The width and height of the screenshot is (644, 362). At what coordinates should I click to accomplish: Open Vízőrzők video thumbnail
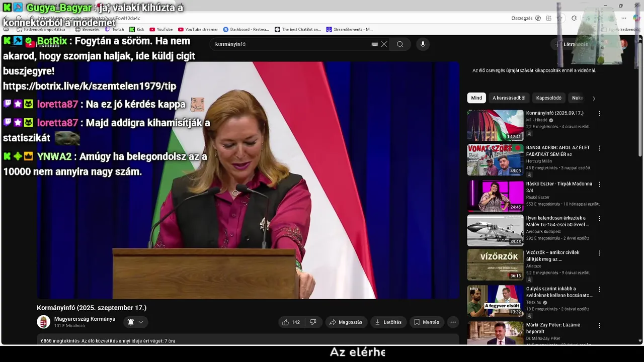click(495, 265)
